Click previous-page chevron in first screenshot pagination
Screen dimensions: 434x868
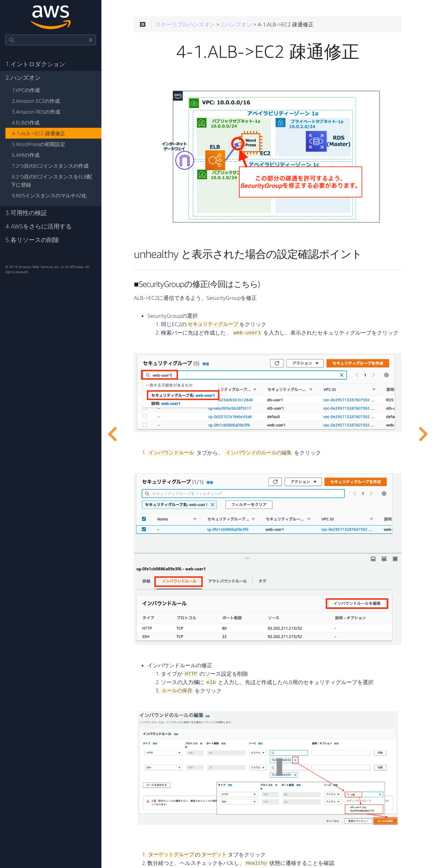tap(357, 375)
